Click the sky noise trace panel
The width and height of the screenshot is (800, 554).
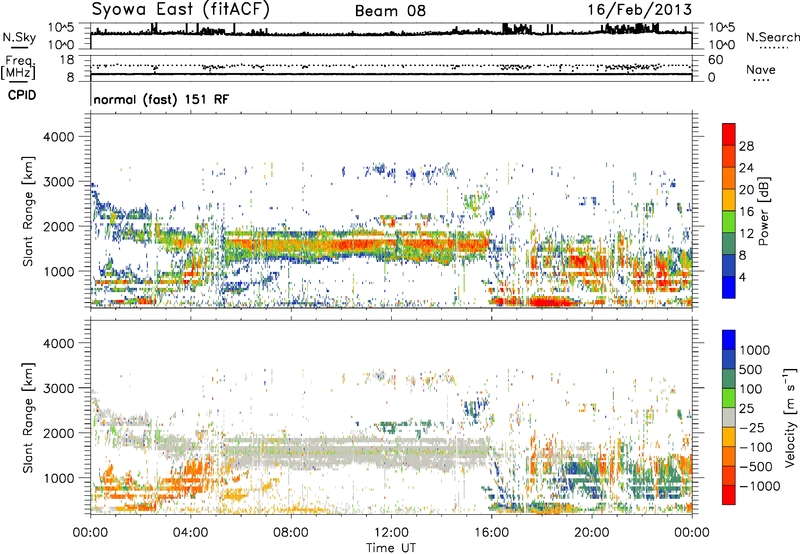391,36
